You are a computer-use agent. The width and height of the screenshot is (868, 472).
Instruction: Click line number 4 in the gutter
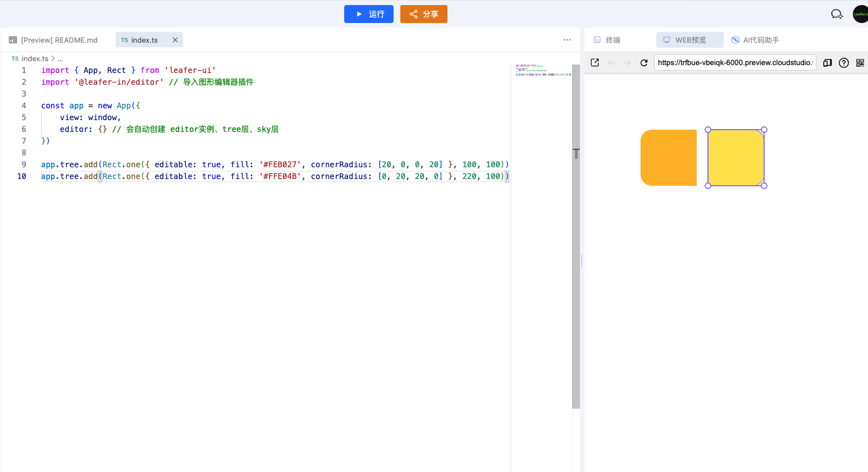click(x=24, y=106)
